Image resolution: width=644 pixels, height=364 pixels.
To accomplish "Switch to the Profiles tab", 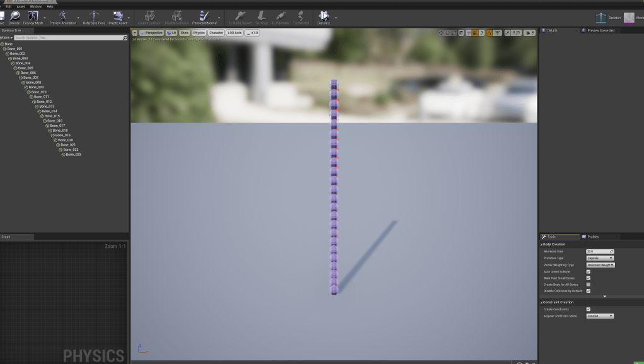I will coord(592,237).
